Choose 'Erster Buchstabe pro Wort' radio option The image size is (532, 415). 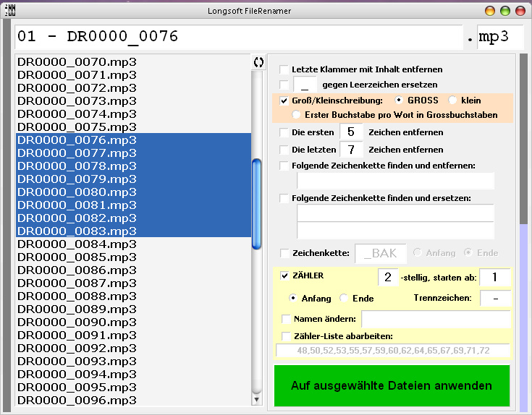[296, 115]
